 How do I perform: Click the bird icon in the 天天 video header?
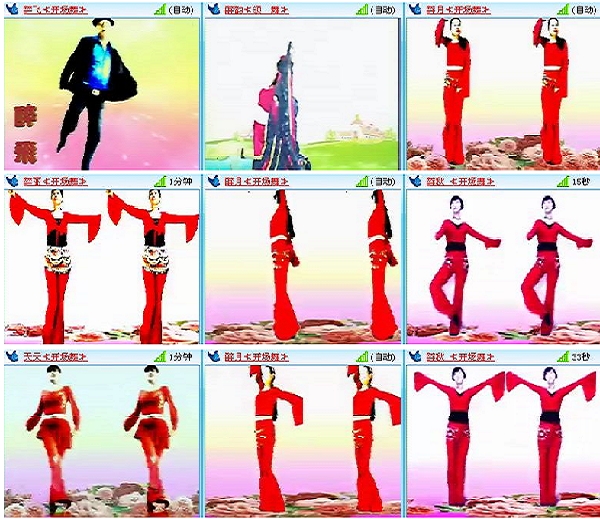tap(12, 356)
